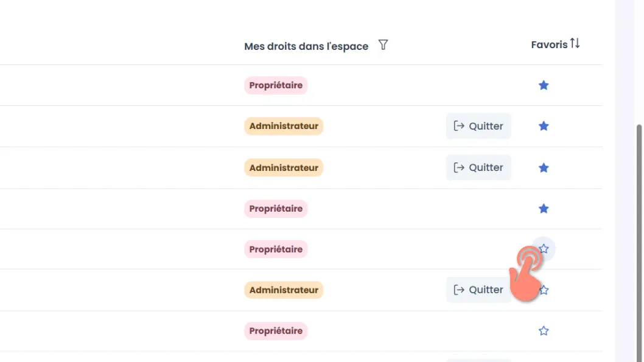Open filter for Mes droits dans l'espace
Image resolution: width=644 pixels, height=362 pixels.
383,45
